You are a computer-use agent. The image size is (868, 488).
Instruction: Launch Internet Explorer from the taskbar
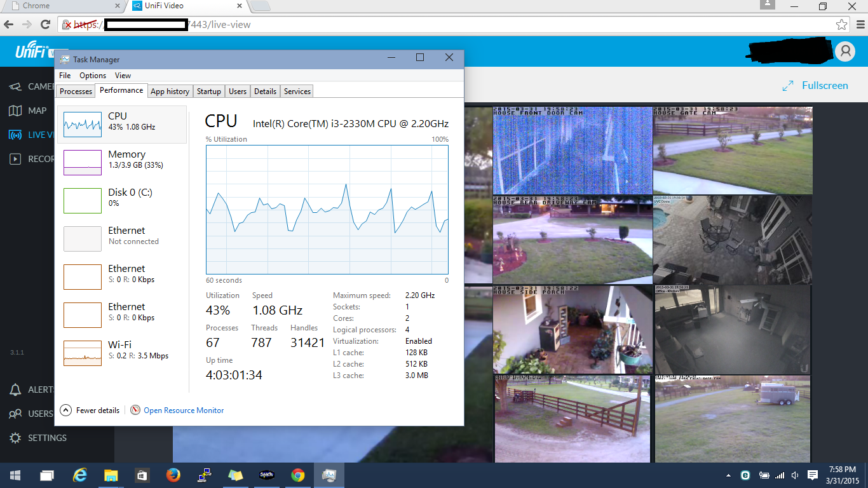point(79,475)
